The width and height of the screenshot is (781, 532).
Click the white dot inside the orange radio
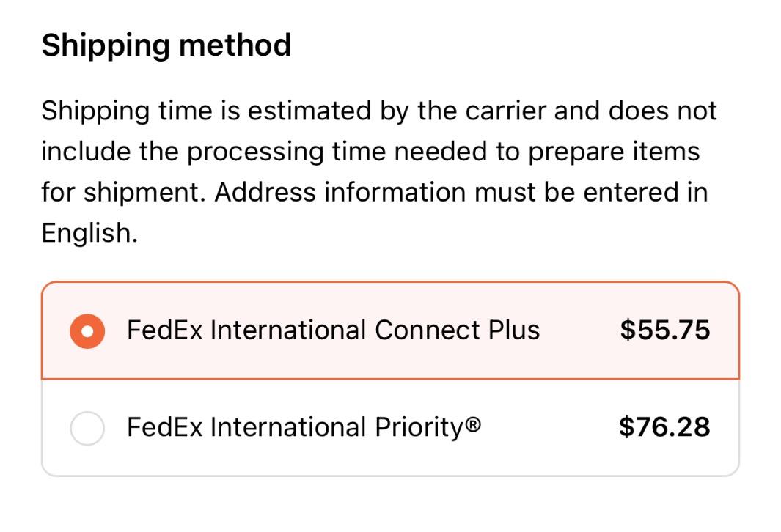click(87, 331)
